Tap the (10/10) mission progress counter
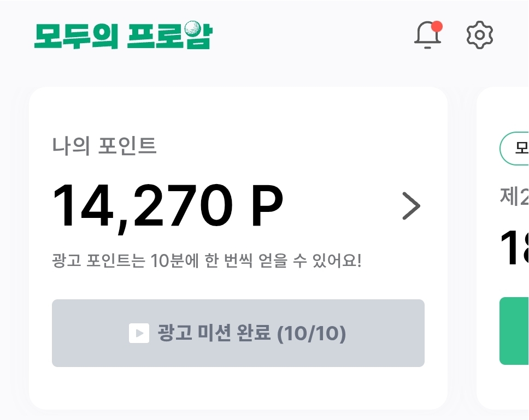Screen dimensions: 529x420 pos(311,333)
